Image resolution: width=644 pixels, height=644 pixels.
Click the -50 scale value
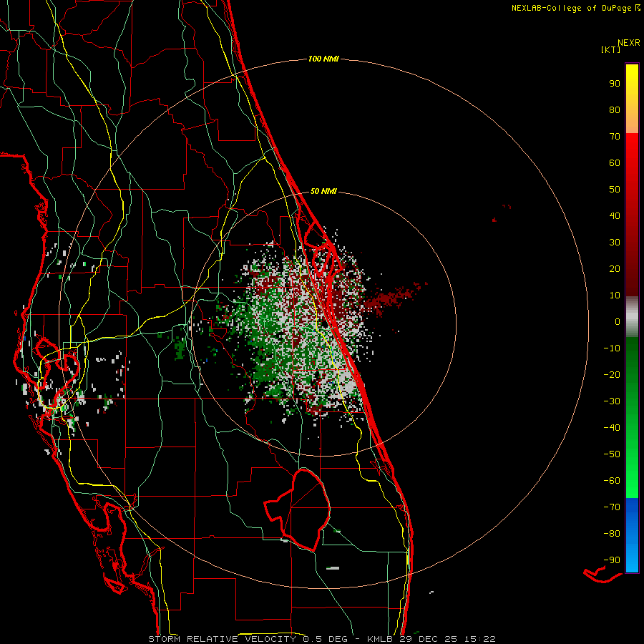(x=612, y=454)
